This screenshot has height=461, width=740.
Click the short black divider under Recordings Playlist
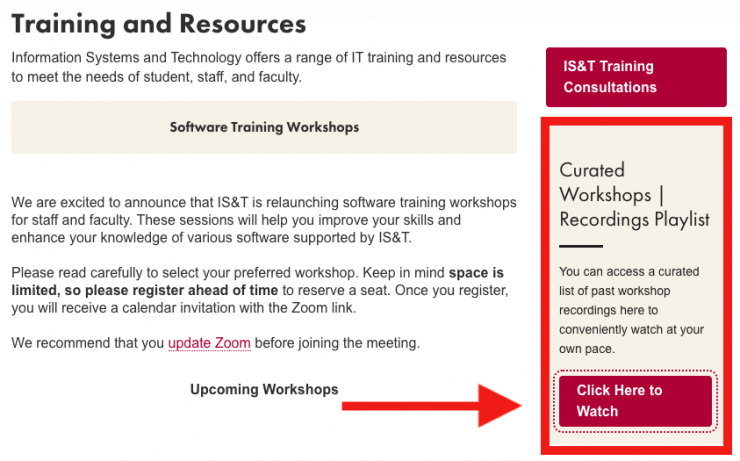coord(581,246)
